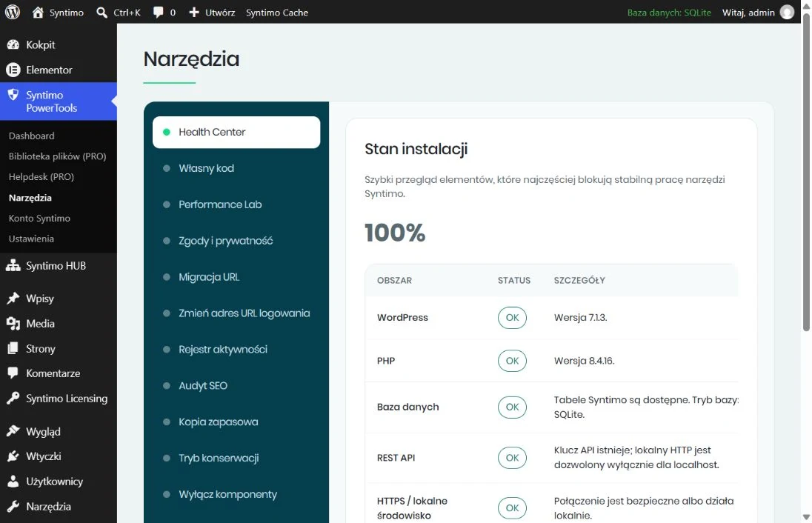The width and height of the screenshot is (812, 523).
Task: Click the Kokpit dashboard gauge icon
Action: [x=13, y=44]
